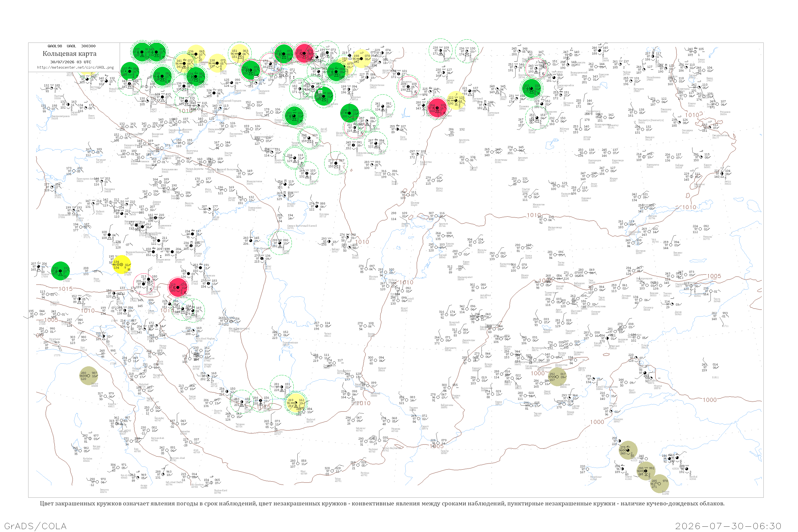Click the "1015" isobar label

[x=65, y=289]
